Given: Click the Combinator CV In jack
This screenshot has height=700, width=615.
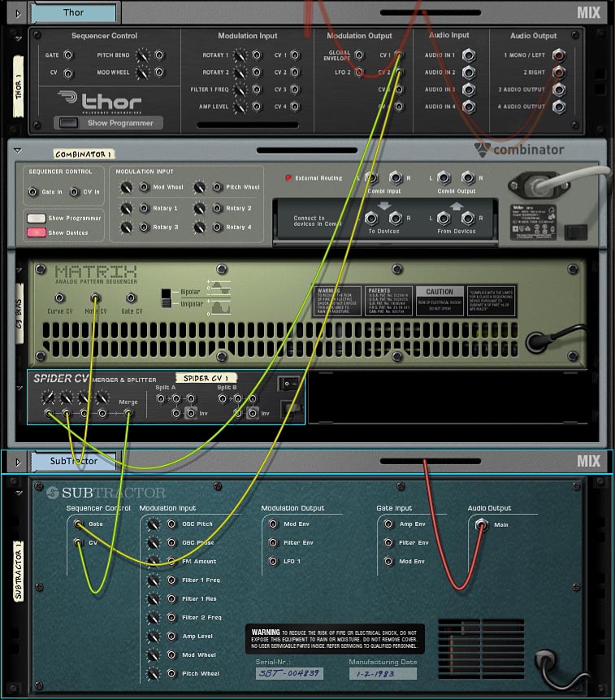Looking at the screenshot, I should [74, 192].
